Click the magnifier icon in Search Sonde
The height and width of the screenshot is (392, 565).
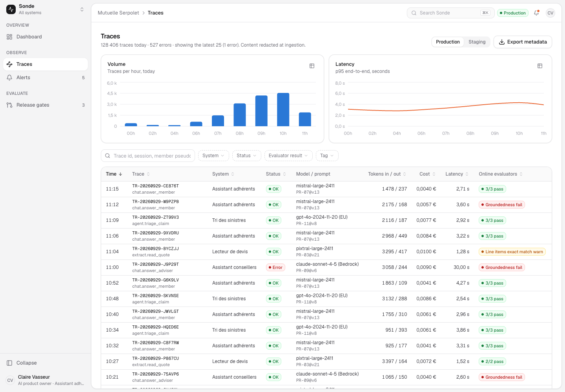414,13
